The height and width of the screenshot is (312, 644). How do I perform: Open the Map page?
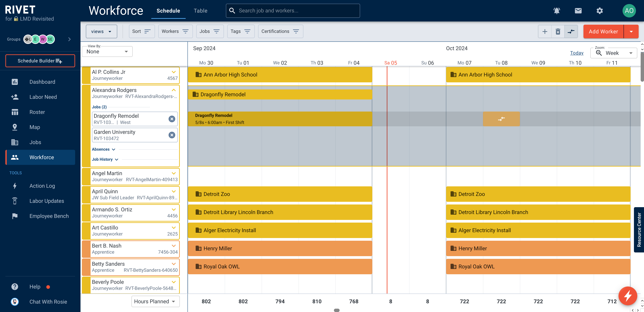click(x=40, y=127)
